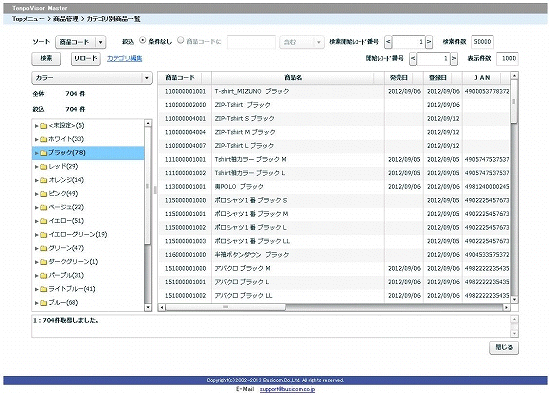Click the display count field showing 1000
This screenshot has width=550, height=395.
pos(508,59)
